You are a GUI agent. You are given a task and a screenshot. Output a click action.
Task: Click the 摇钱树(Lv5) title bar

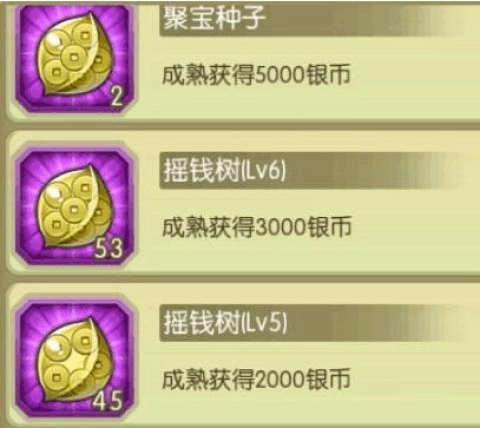point(312,323)
